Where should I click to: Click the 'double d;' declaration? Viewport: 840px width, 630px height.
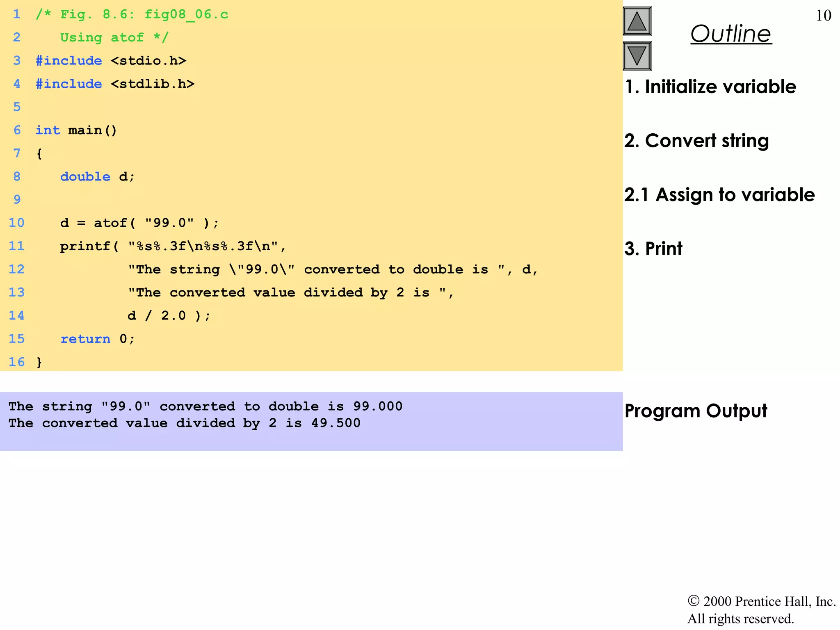click(x=98, y=176)
